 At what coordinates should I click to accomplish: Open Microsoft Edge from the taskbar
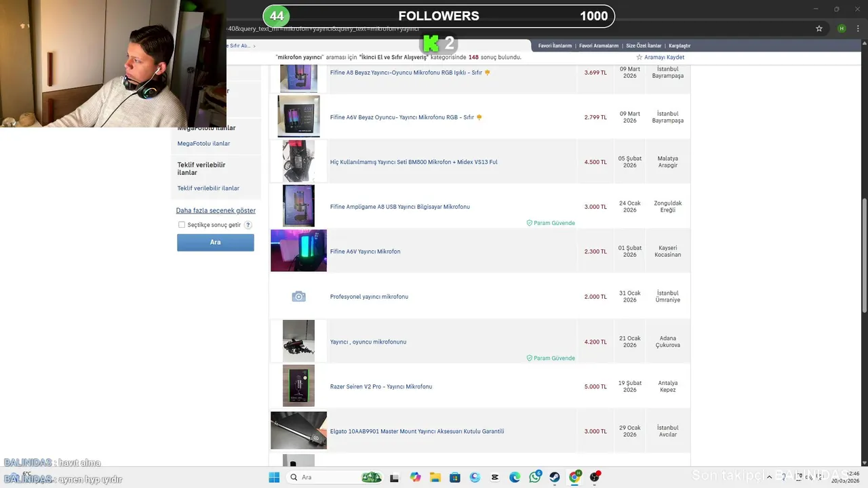click(515, 477)
